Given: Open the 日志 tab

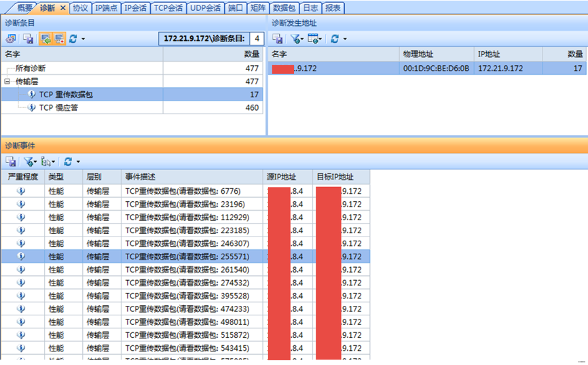Looking at the screenshot, I should click(x=310, y=8).
